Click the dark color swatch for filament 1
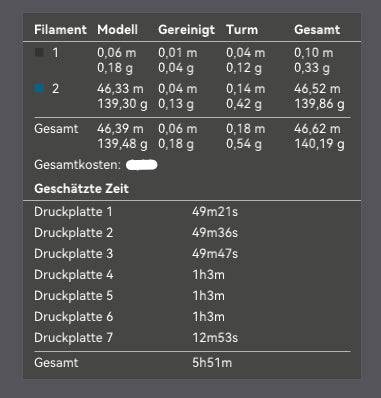 click(39, 52)
